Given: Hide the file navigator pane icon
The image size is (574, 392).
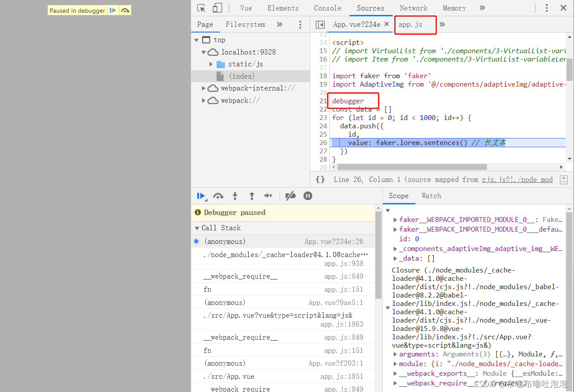Looking at the screenshot, I should point(320,25).
